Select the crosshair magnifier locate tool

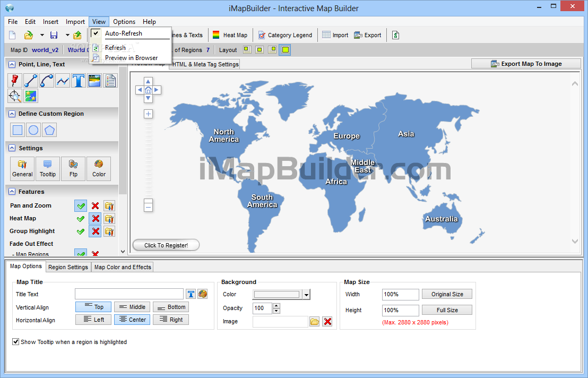pyautogui.click(x=15, y=96)
